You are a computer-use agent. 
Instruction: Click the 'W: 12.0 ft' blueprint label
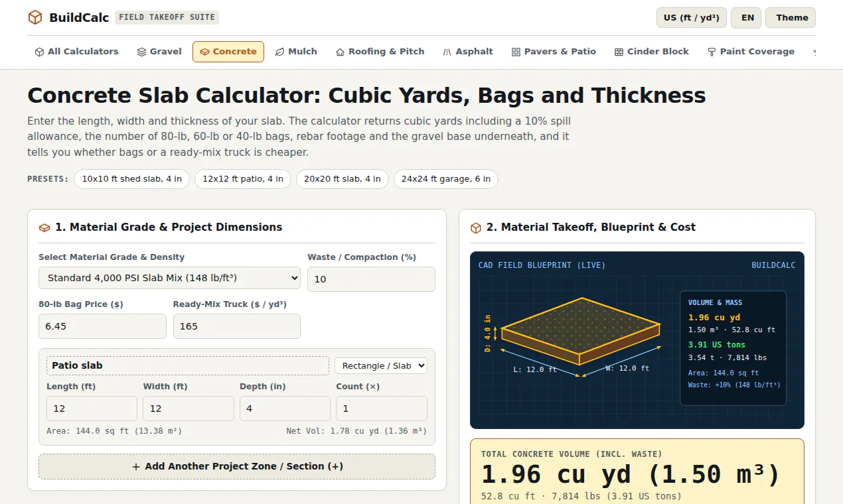click(x=627, y=368)
